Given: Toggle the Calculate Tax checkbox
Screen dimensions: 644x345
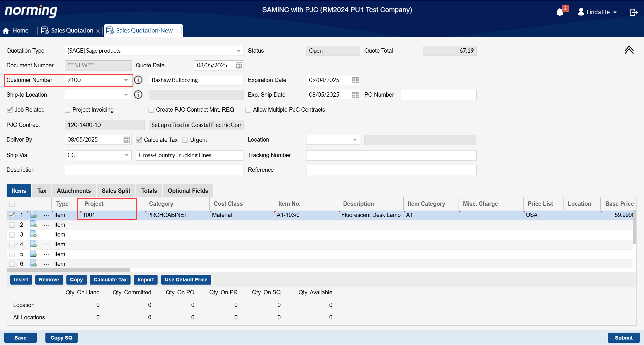Looking at the screenshot, I should click(139, 140).
